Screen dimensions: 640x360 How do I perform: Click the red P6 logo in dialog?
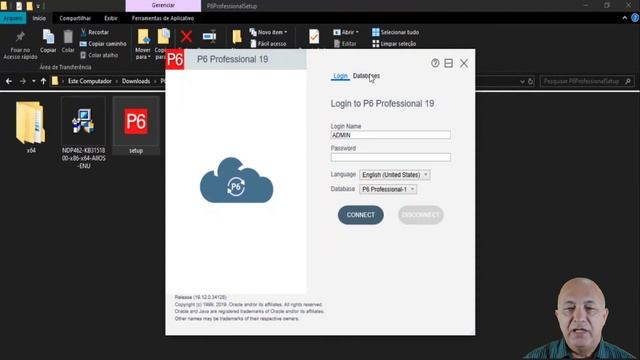(x=175, y=60)
